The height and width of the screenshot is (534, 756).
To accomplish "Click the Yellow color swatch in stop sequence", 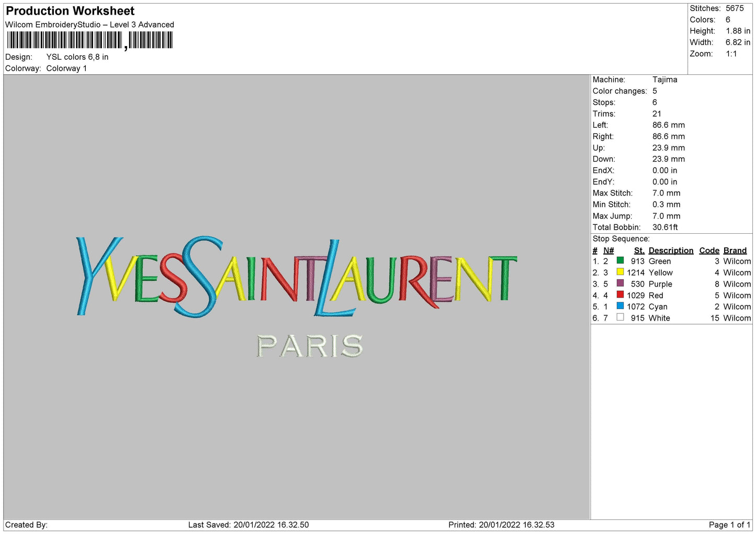I will pyautogui.click(x=620, y=272).
